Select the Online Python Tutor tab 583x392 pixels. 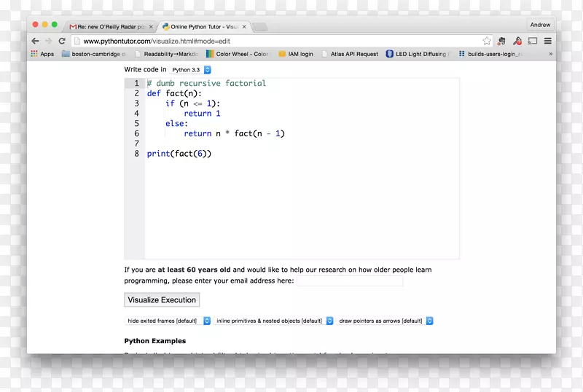[x=204, y=26]
